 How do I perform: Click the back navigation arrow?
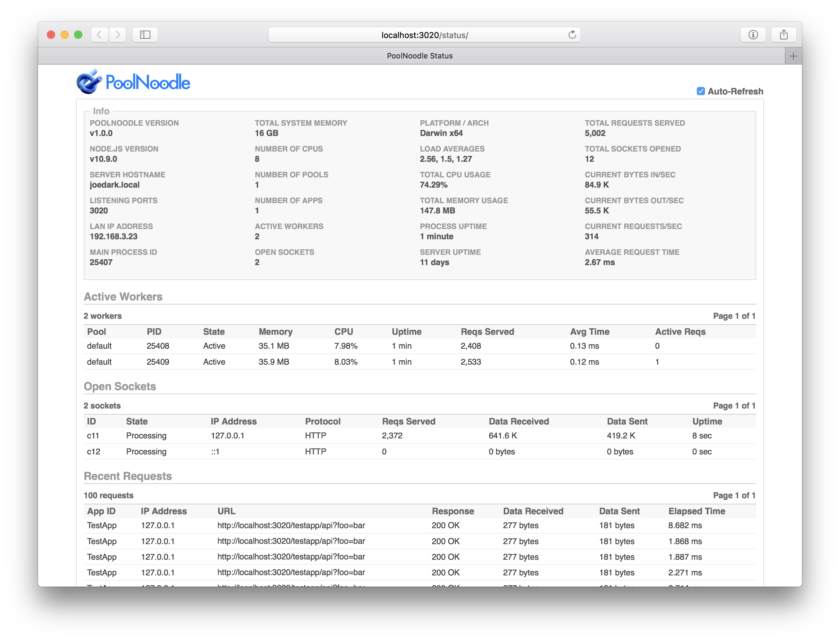(99, 35)
